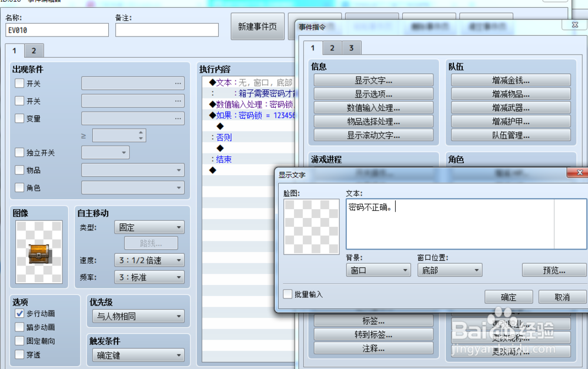This screenshot has height=369, width=588.
Task: Click the 转到标签... command button
Action: click(x=373, y=334)
